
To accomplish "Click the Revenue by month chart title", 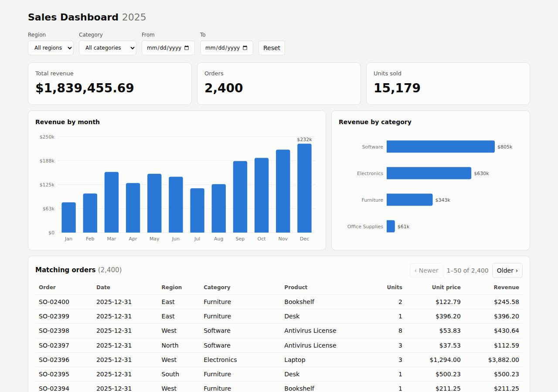I will (x=68, y=122).
